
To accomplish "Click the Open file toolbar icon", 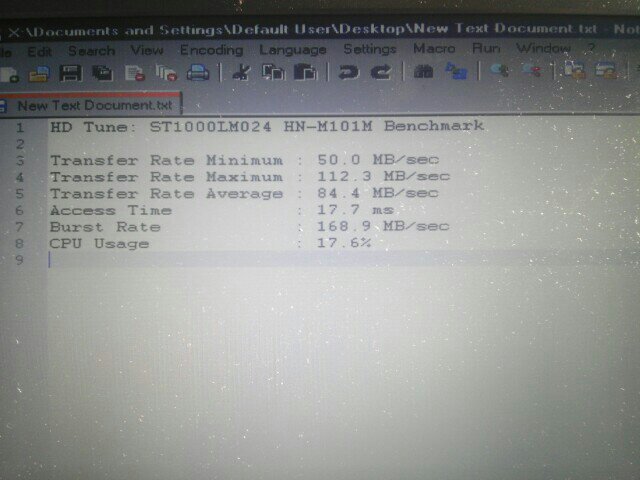I will point(39,74).
